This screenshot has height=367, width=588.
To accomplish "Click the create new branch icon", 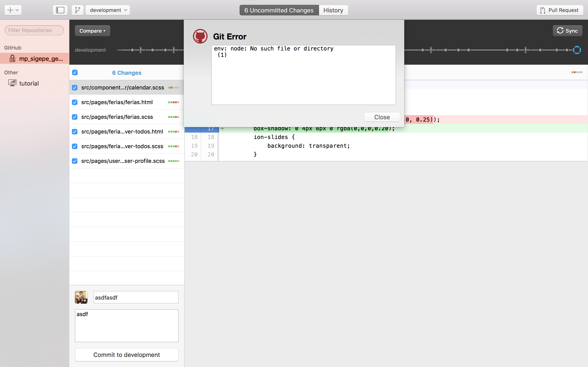I will tap(77, 10).
